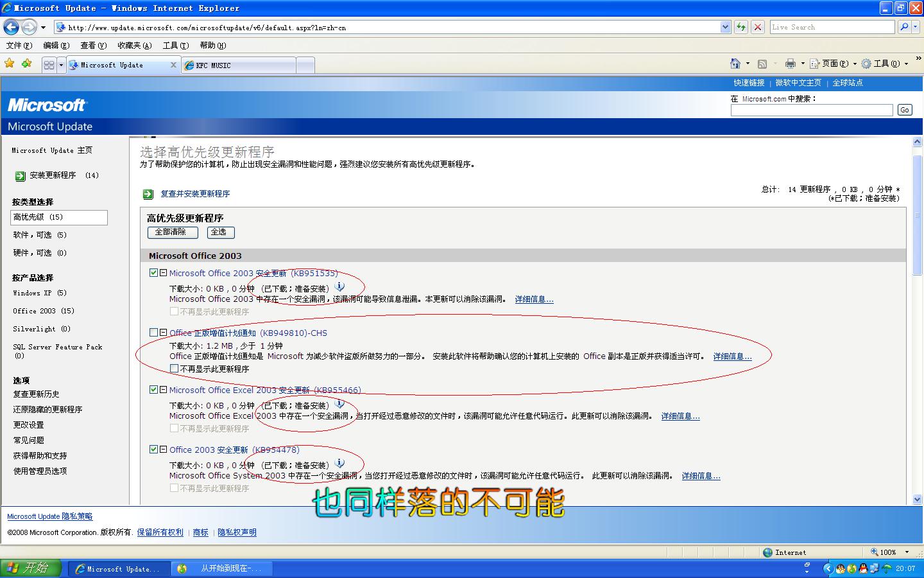Click the green umbrella tray icon

887,568
